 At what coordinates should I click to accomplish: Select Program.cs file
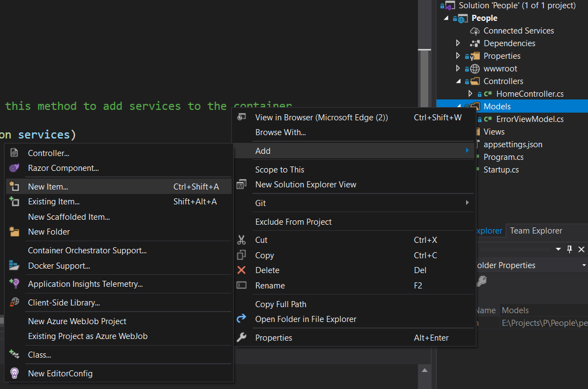coord(503,157)
